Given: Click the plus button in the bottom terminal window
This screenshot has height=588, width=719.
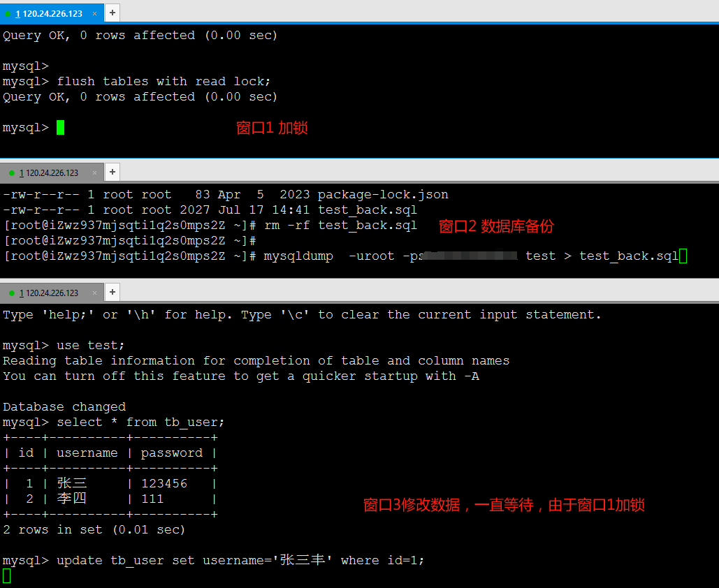Looking at the screenshot, I should (x=112, y=292).
